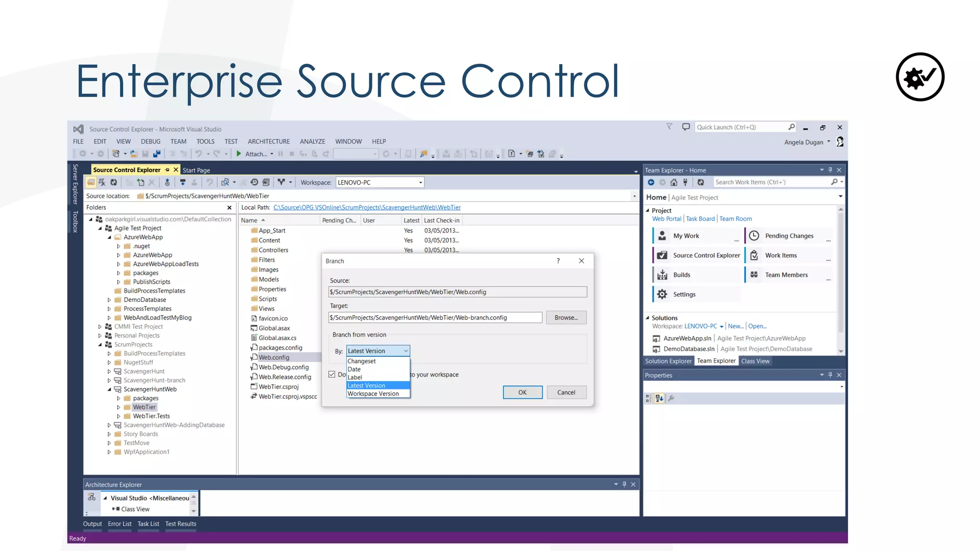Open the Builds tile in Team Explorer
Viewport: 980px width, 551px height.
pos(696,275)
